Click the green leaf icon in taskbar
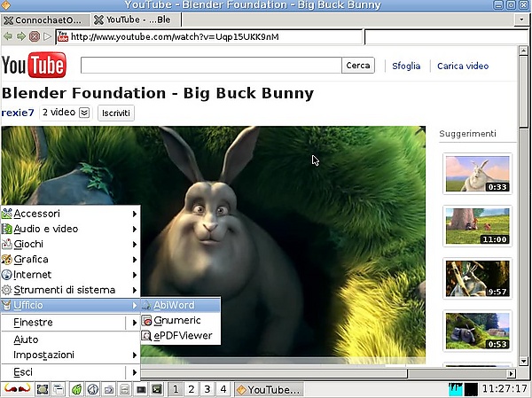This screenshot has height=398, width=532. pyautogui.click(x=77, y=389)
